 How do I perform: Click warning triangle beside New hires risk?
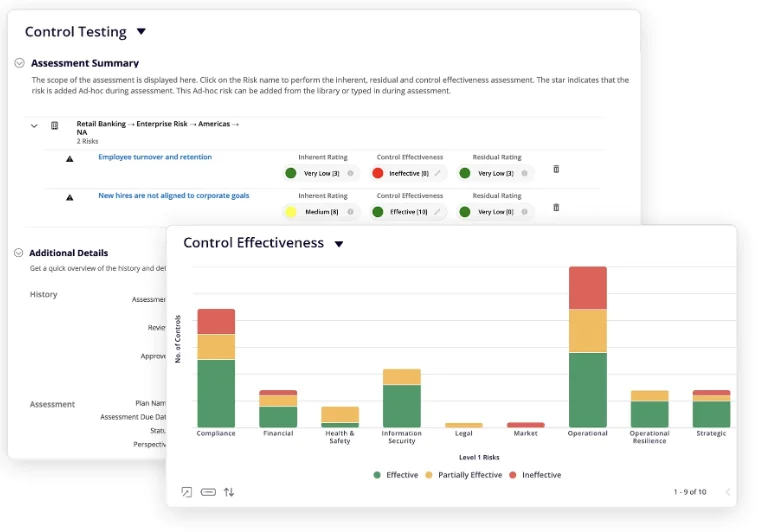click(x=70, y=197)
